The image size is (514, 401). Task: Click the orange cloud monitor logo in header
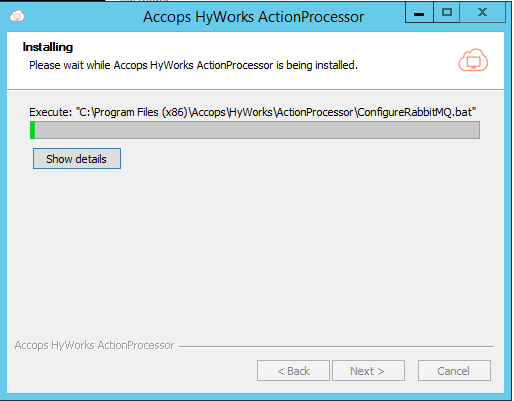473,60
